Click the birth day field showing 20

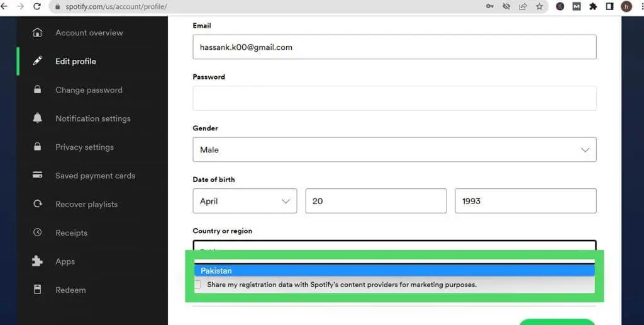tap(376, 201)
